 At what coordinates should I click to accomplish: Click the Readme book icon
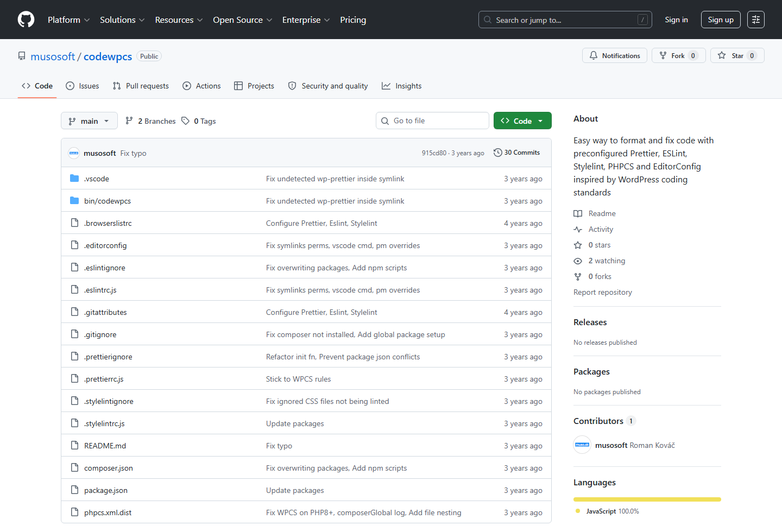coord(578,213)
